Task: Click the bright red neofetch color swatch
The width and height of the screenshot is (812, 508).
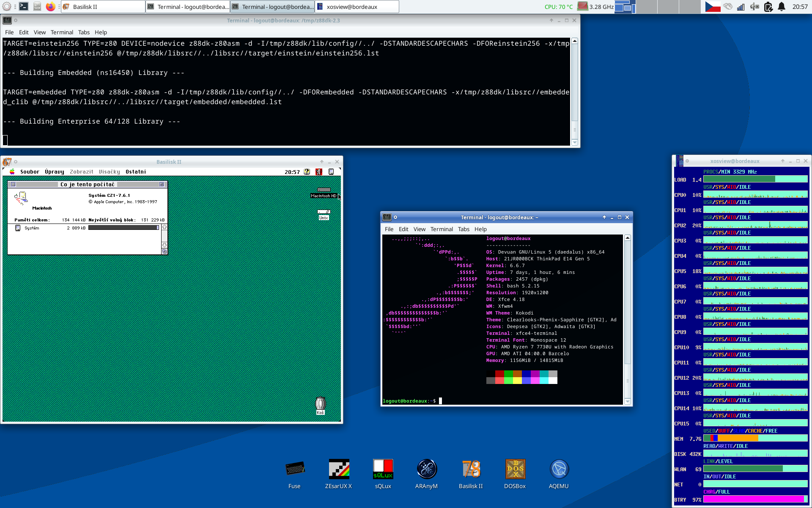Action: 499,381
